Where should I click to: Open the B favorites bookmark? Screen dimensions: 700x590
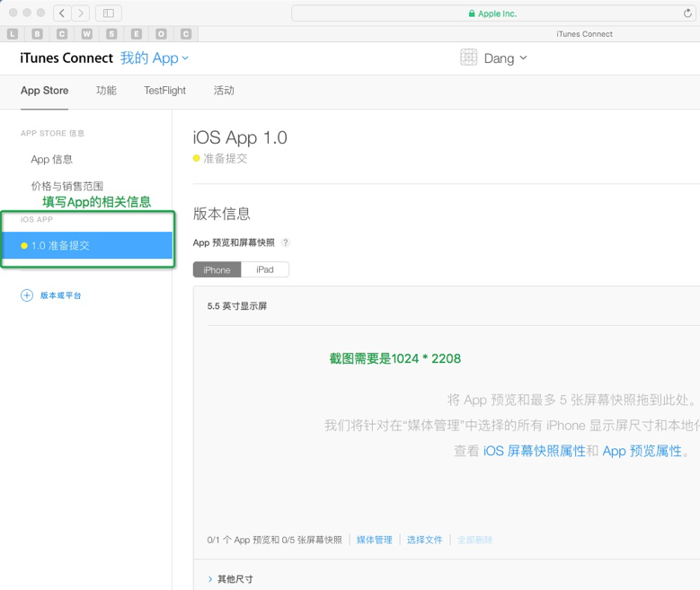tap(37, 33)
